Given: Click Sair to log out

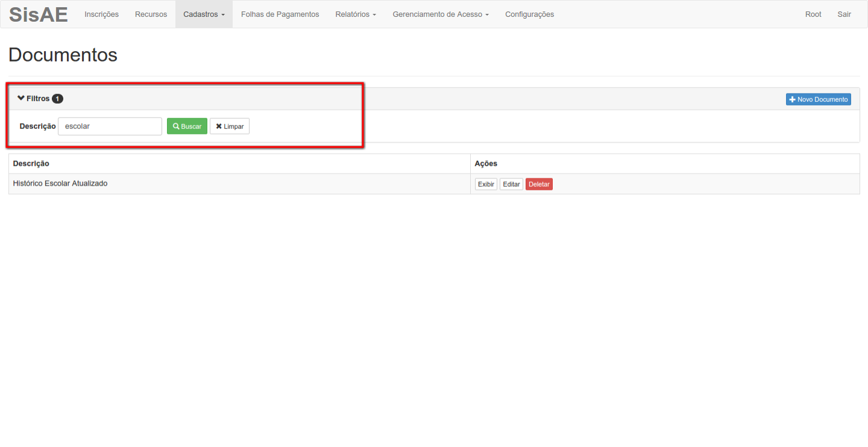Looking at the screenshot, I should click(x=844, y=14).
